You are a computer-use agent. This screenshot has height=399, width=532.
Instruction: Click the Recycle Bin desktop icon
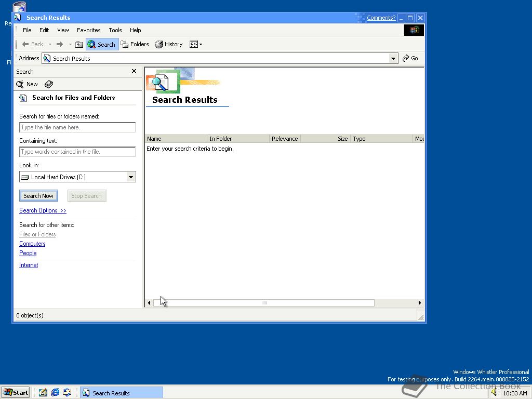[19, 7]
